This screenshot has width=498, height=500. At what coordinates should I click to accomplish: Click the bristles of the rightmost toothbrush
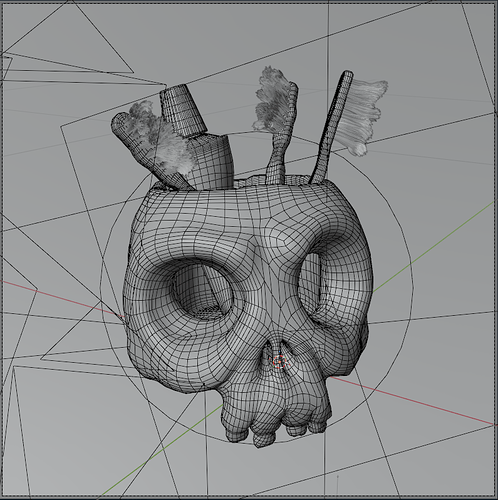360,117
